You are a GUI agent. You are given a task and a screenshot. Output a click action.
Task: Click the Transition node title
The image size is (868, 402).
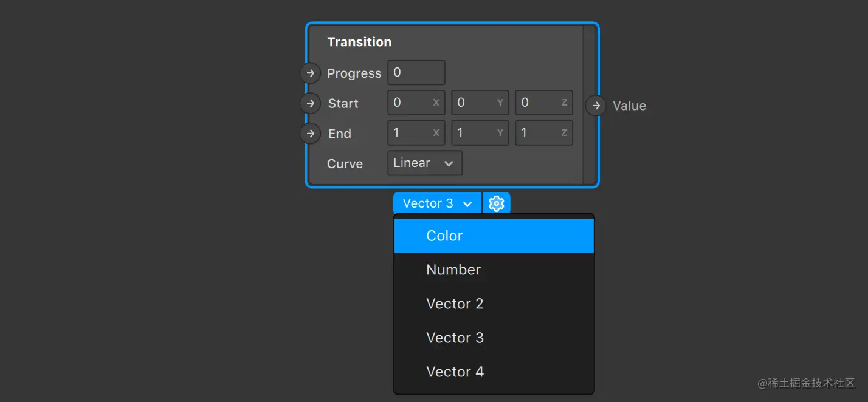(x=359, y=42)
